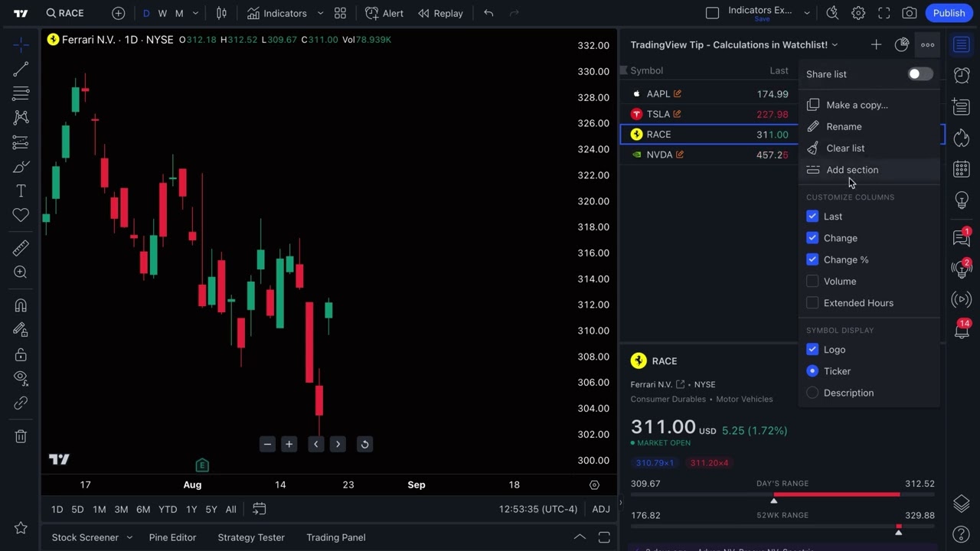This screenshot has width=980, height=551.
Task: Open the Fibonacci retracement tools
Action: tap(21, 93)
